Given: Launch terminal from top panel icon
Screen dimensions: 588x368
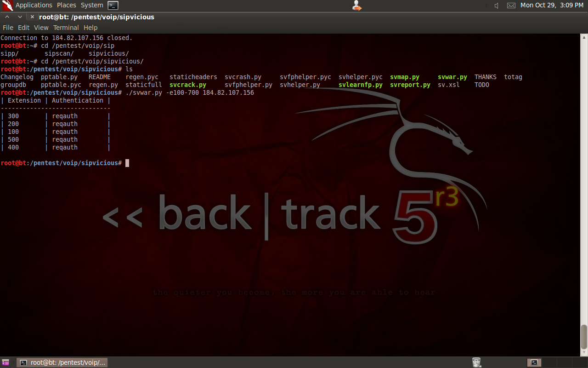Looking at the screenshot, I should click(113, 6).
